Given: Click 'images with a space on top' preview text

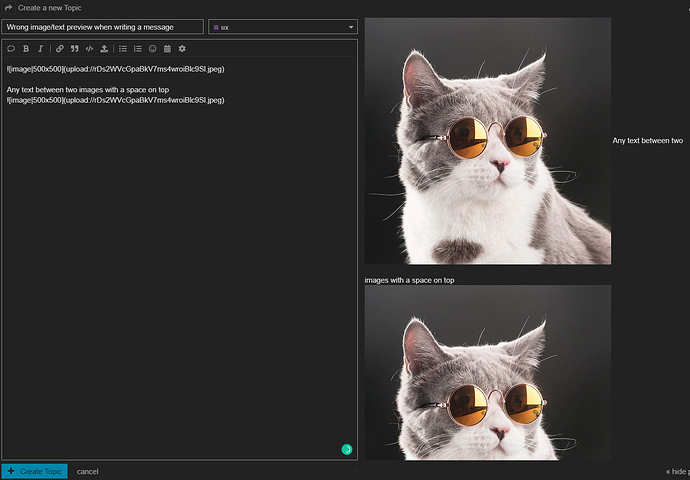Looking at the screenshot, I should tap(409, 280).
